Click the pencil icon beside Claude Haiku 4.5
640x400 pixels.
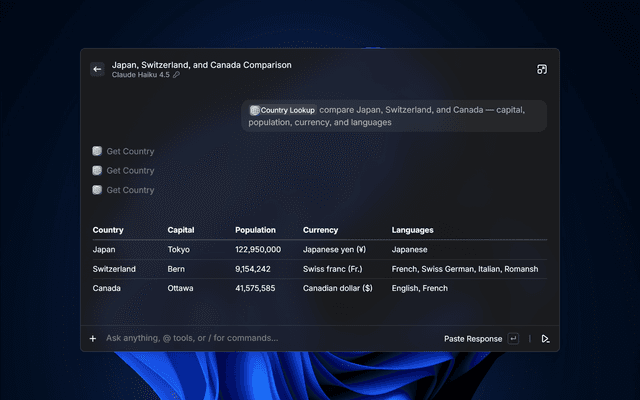coord(176,75)
